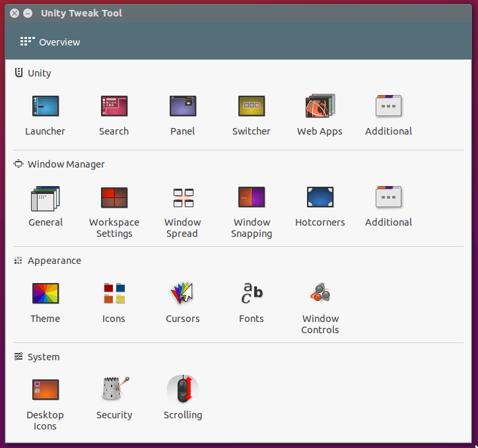Open the Fonts settings icon
The image size is (478, 448).
point(251,294)
